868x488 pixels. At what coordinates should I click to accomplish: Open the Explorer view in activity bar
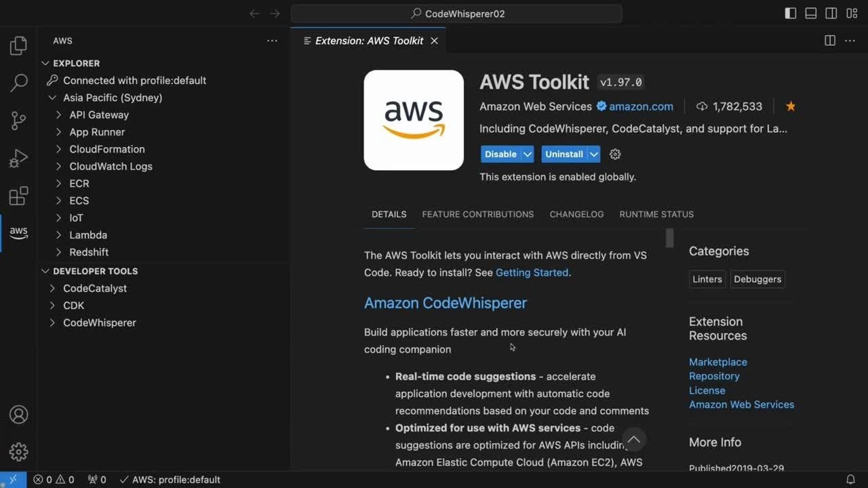[18, 46]
